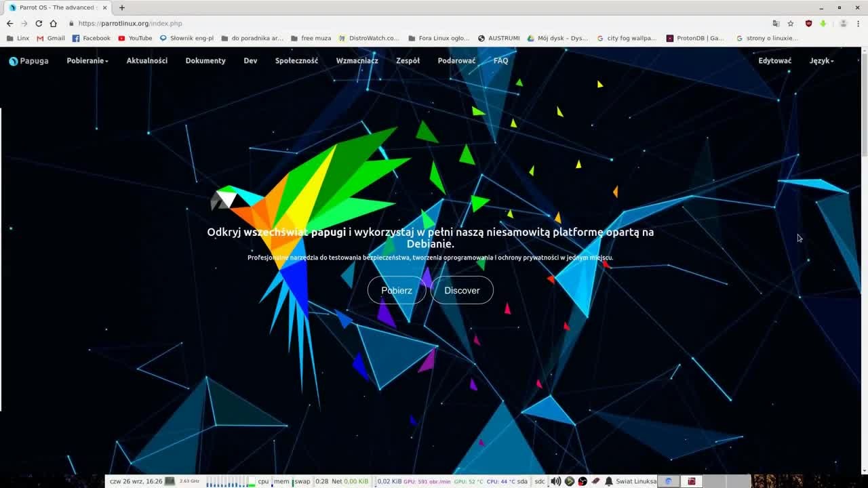Click the uBlock Origin shield icon

click(x=808, y=23)
